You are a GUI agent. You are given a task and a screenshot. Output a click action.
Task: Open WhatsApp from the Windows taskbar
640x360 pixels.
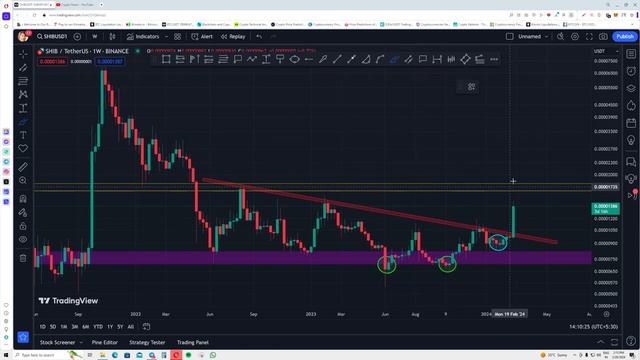click(213, 355)
